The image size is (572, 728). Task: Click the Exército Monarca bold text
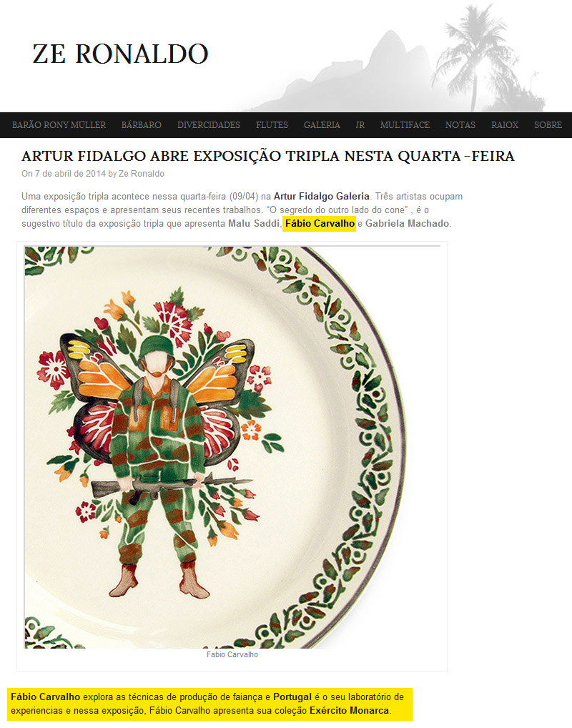tap(349, 710)
